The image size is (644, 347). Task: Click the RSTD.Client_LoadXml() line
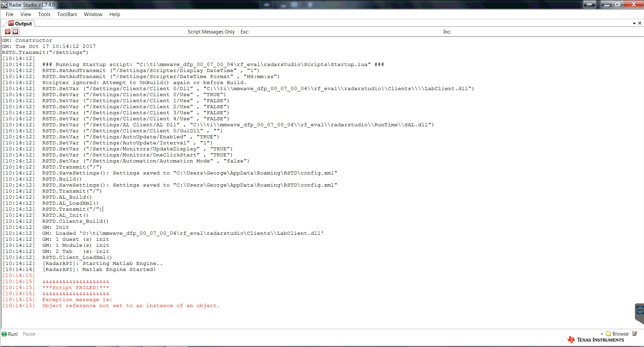pyautogui.click(x=77, y=257)
